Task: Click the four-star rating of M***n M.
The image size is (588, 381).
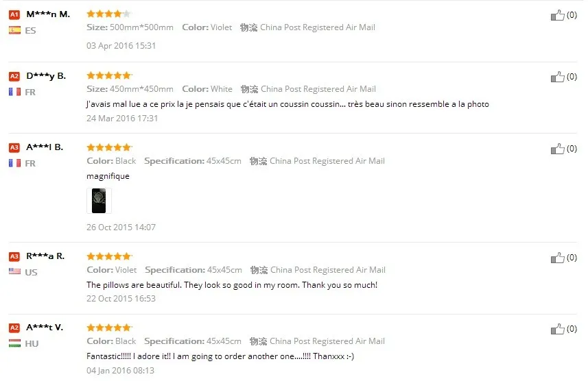Action: [109, 14]
